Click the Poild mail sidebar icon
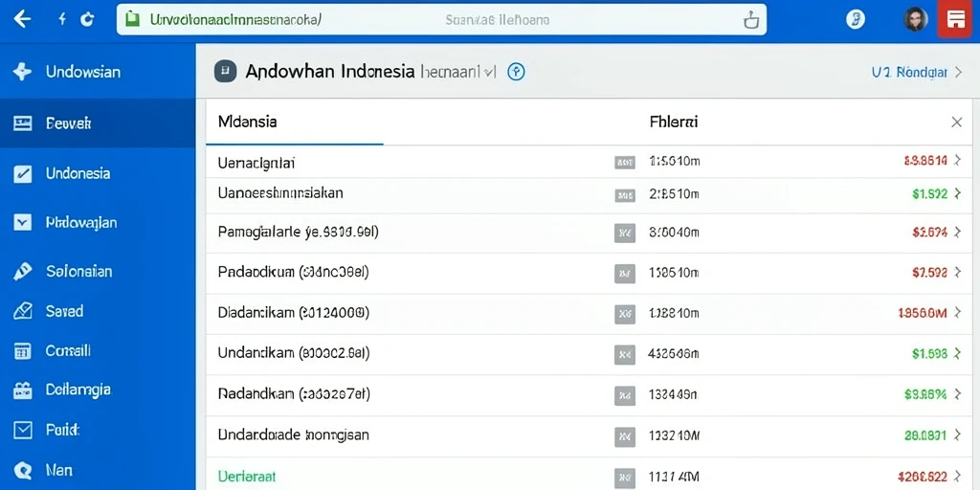This screenshot has height=490, width=980. coord(23,430)
